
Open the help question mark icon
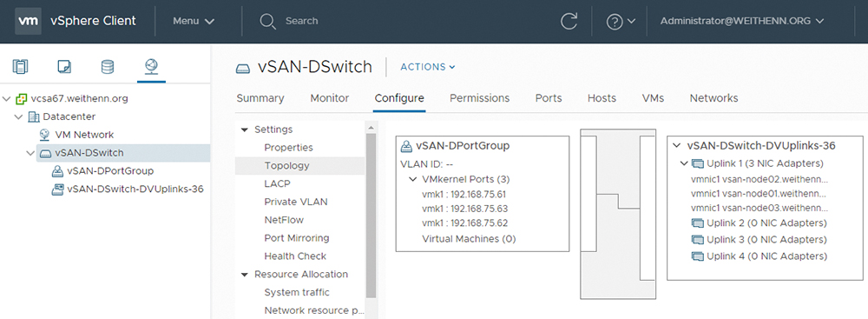point(615,22)
